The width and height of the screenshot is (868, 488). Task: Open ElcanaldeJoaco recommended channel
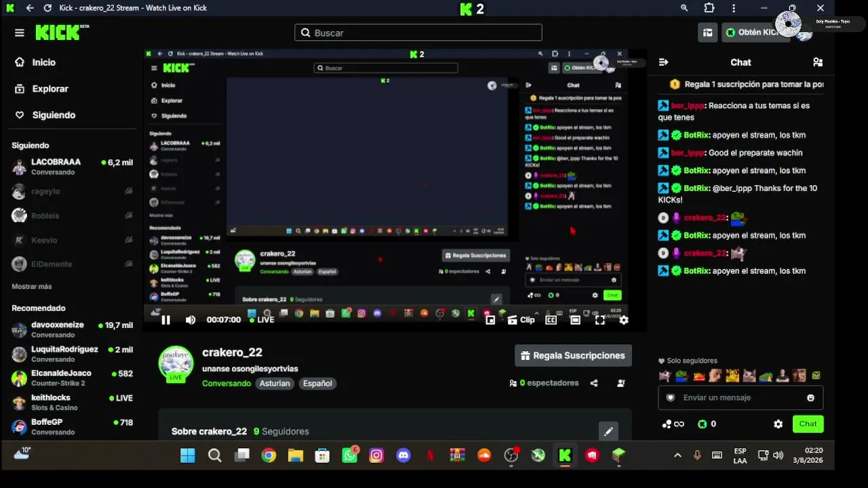[72, 378]
